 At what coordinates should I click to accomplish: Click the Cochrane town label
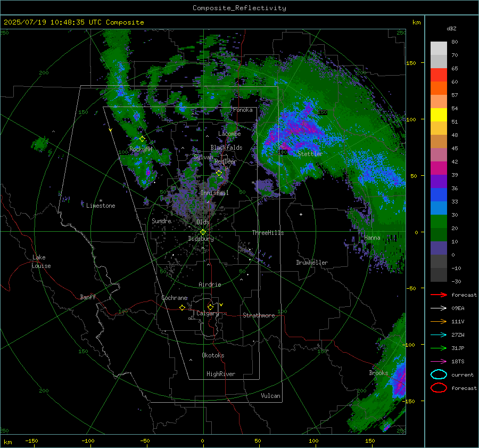click(x=174, y=298)
